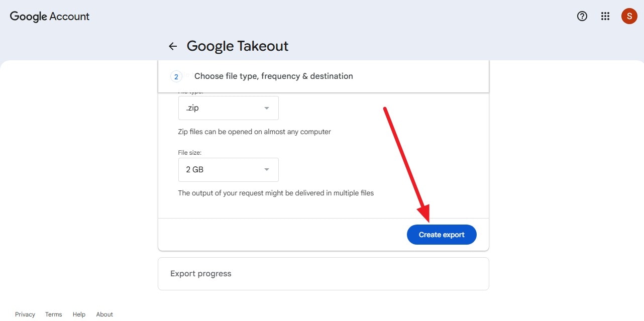Open the help question mark icon
Image resolution: width=644 pixels, height=321 pixels.
pyautogui.click(x=582, y=16)
